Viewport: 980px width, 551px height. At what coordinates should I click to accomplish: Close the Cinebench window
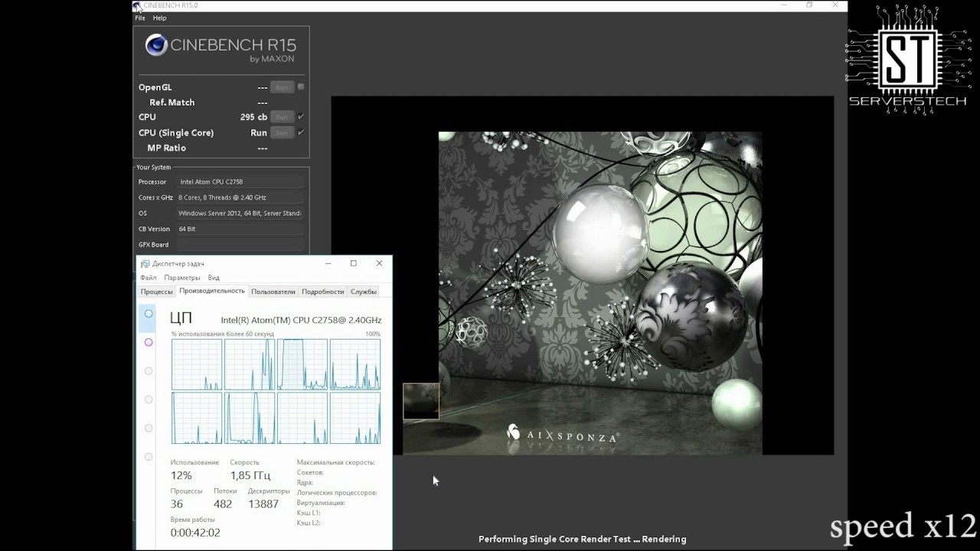pos(835,5)
